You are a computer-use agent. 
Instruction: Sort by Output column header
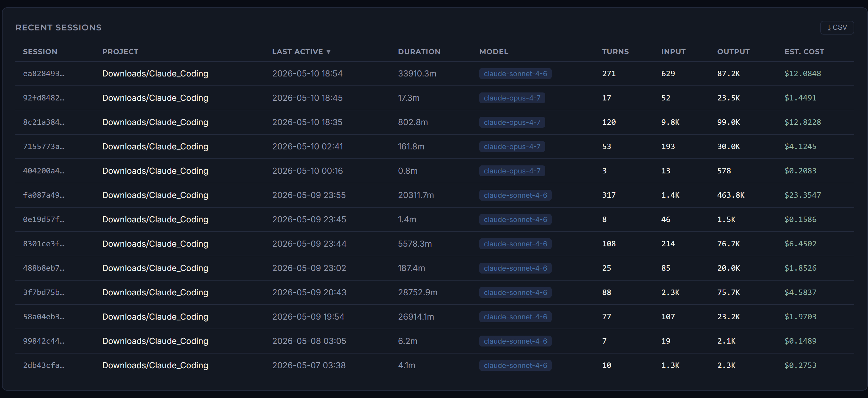click(x=733, y=52)
